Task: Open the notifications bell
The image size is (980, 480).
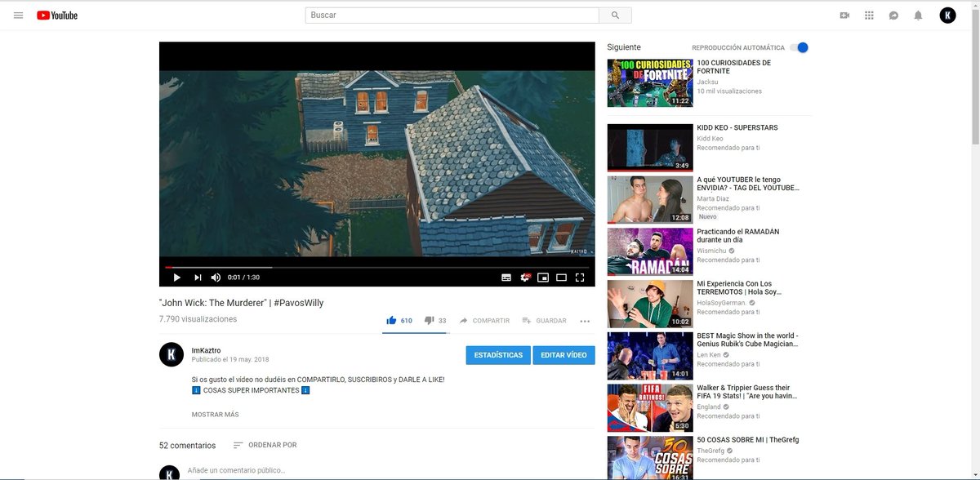Action: tap(918, 16)
